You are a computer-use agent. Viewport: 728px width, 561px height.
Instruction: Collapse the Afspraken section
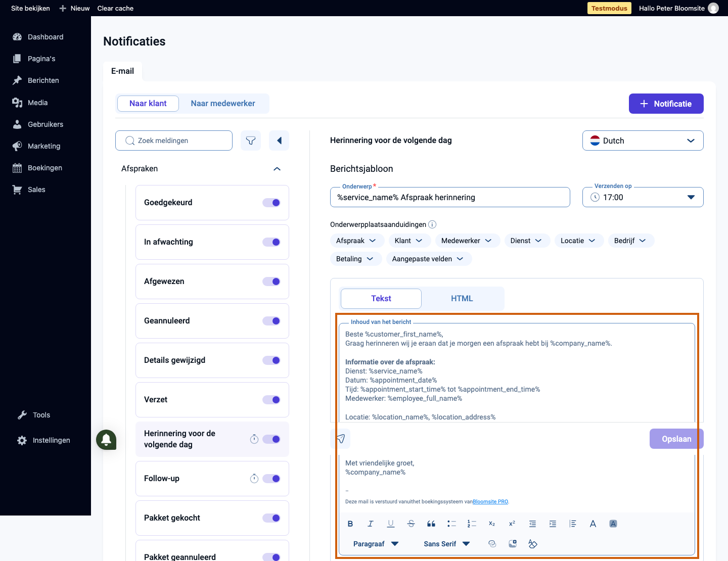click(x=277, y=169)
